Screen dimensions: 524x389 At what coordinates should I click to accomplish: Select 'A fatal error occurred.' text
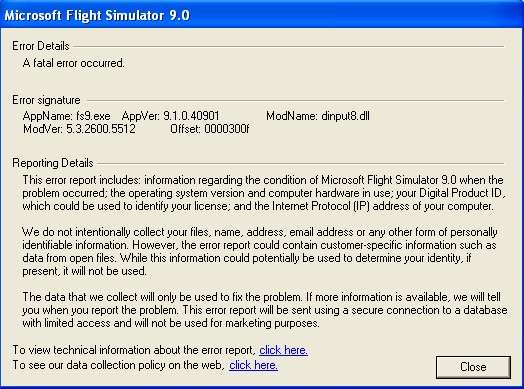click(x=74, y=63)
